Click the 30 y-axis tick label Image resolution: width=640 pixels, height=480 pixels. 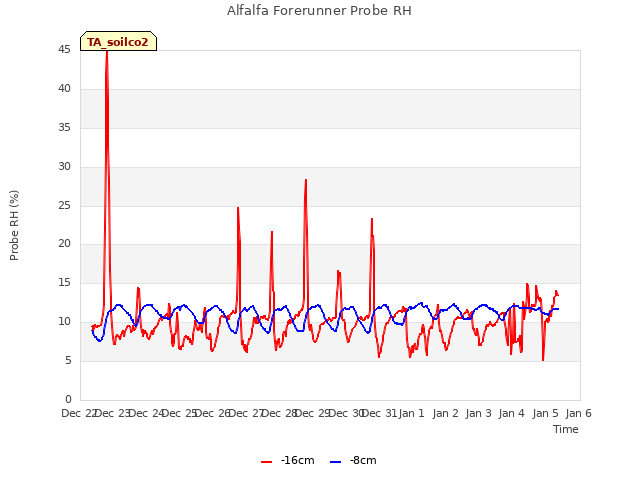click(64, 167)
